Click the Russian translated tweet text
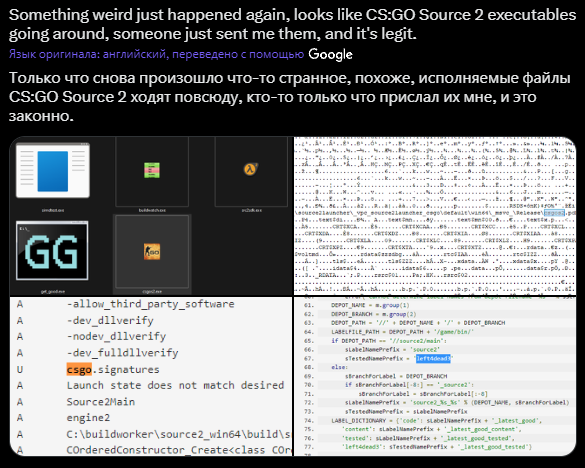The width and height of the screenshot is (585, 468). click(x=290, y=97)
